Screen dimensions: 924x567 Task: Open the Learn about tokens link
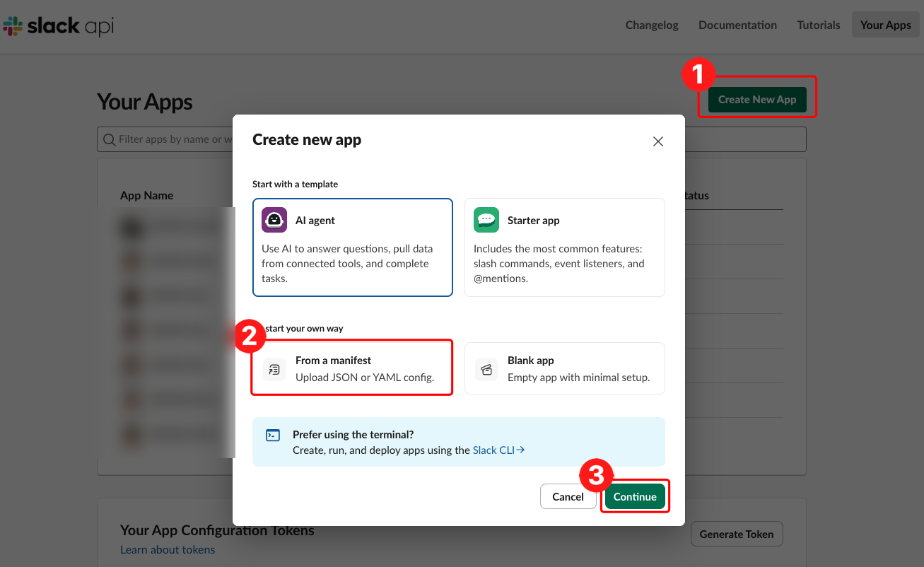coord(168,549)
